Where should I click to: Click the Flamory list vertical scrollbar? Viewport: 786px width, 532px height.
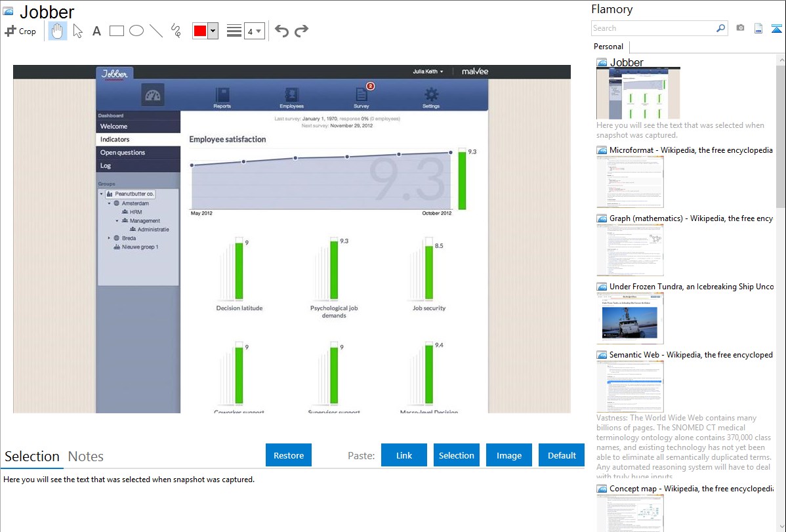click(781, 135)
